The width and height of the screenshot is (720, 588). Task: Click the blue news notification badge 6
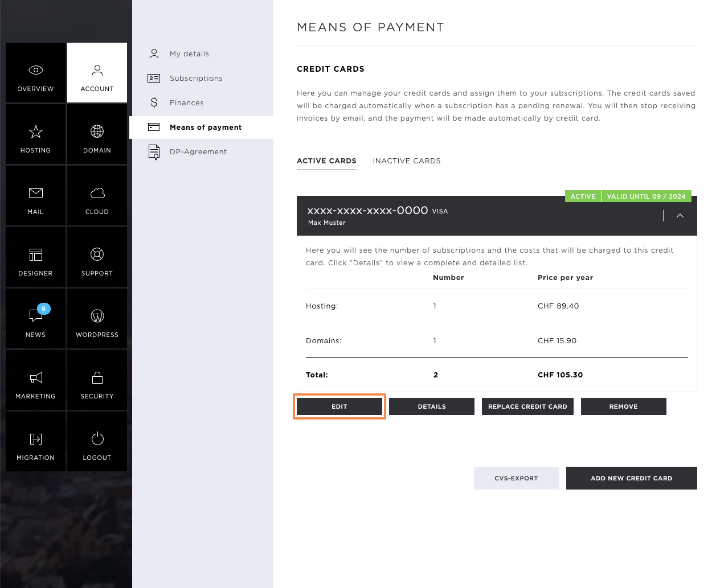[44, 309]
